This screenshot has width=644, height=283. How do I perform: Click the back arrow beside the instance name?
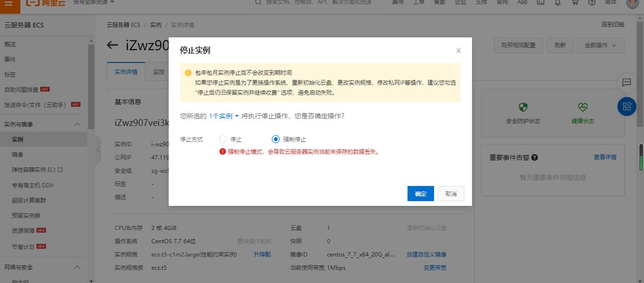click(112, 45)
